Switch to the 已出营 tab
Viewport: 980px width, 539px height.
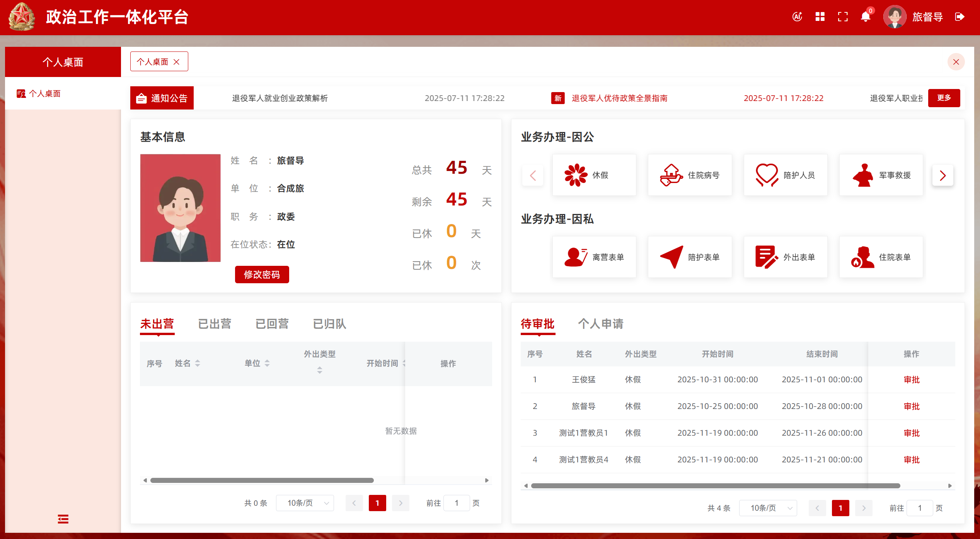(215, 324)
